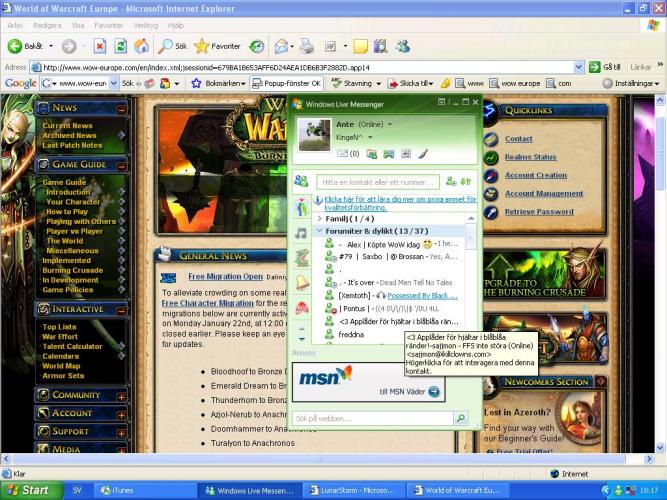Open the Verktyg menu

[145, 25]
